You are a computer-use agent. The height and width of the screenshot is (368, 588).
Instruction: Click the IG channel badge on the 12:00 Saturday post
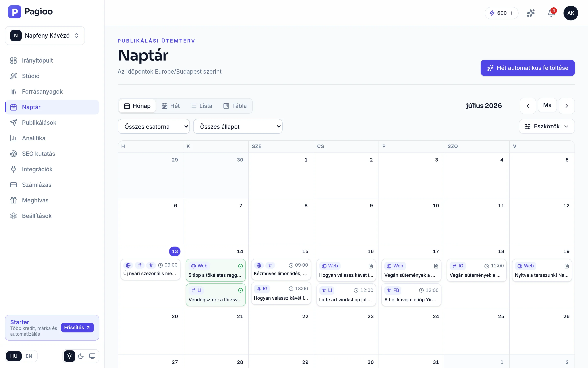click(458, 266)
